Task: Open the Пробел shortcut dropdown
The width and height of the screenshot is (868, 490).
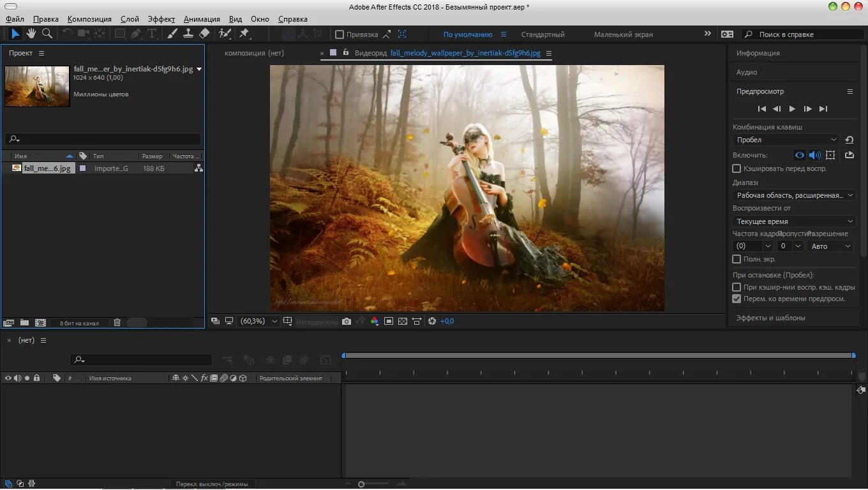Action: (786, 140)
